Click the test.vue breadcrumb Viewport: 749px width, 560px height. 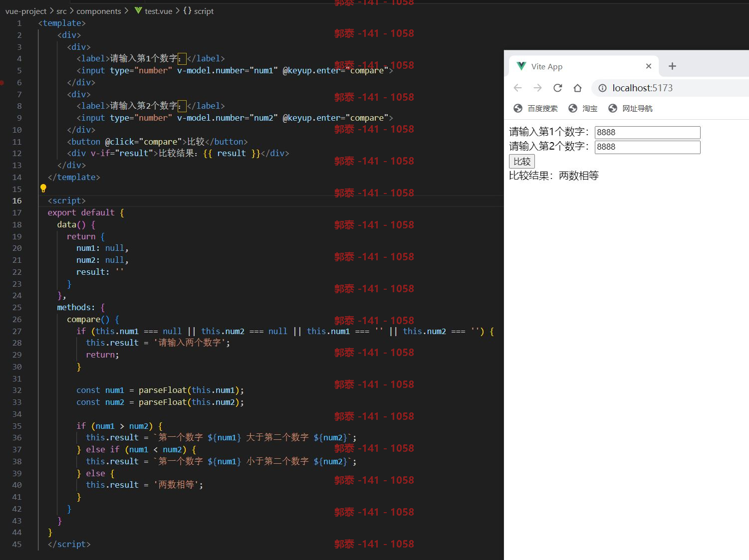(x=158, y=11)
